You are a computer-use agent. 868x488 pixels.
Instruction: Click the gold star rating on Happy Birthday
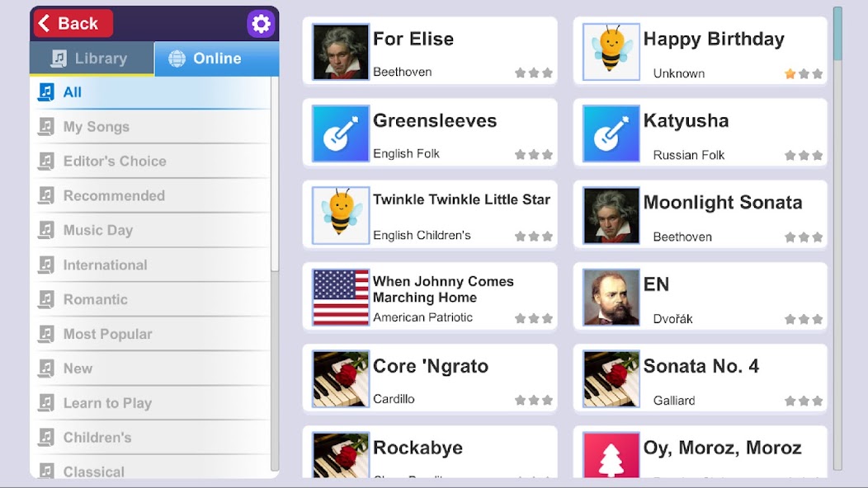pos(790,73)
